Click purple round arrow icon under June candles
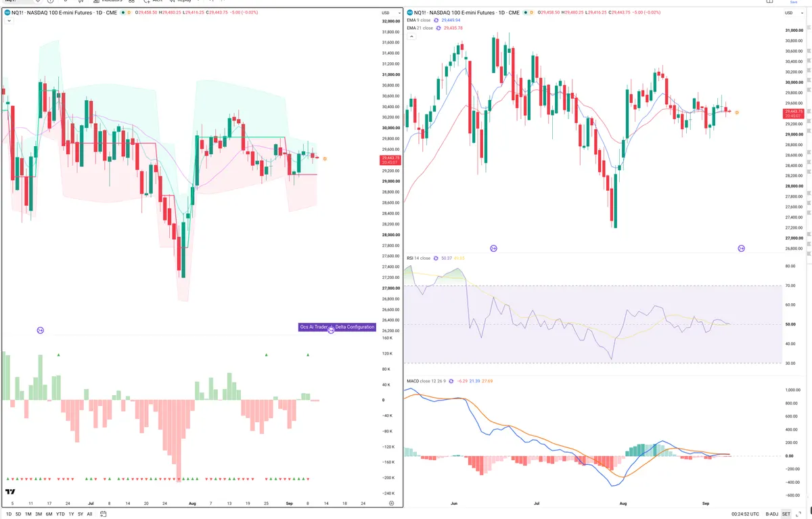The image size is (812, 519). coord(493,248)
